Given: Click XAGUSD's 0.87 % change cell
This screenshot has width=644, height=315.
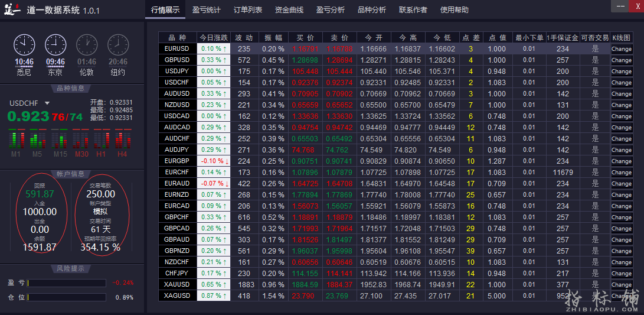Looking at the screenshot, I should pos(214,295).
